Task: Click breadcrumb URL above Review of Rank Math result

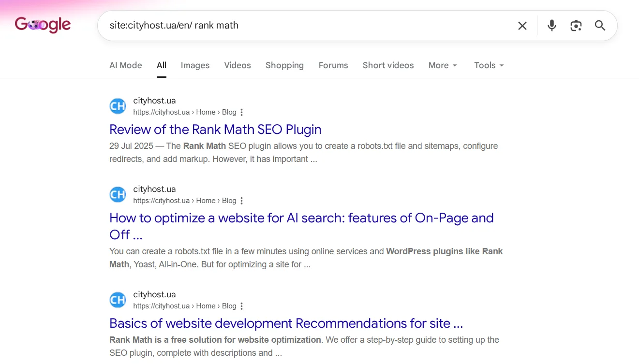Action: [x=185, y=112]
